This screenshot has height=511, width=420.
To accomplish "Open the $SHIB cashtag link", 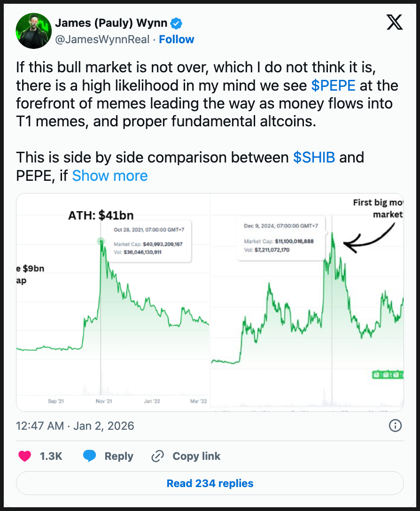I will tap(314, 157).
